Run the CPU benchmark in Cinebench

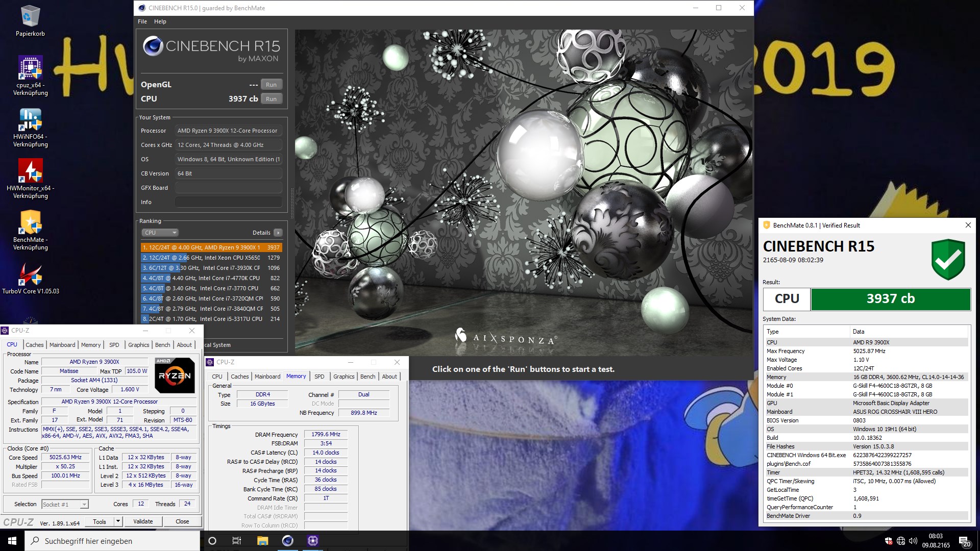pos(272,99)
